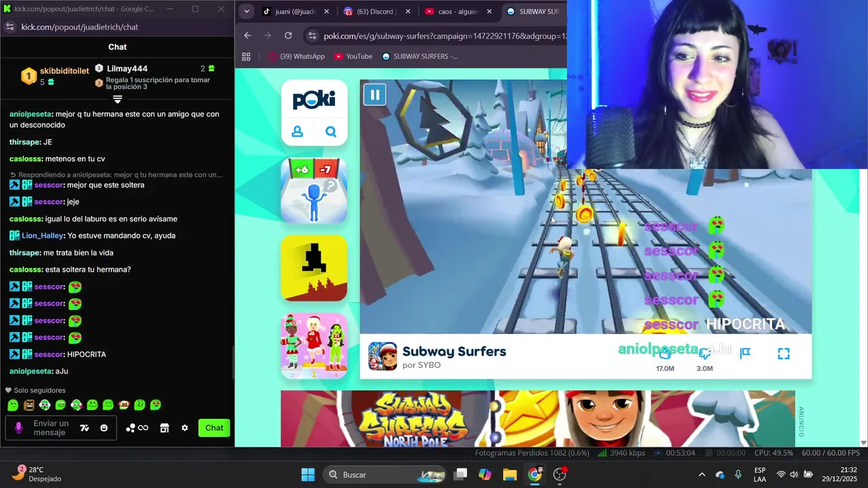The image size is (868, 488).
Task: Open Copilot from the taskbar
Action: click(x=485, y=474)
